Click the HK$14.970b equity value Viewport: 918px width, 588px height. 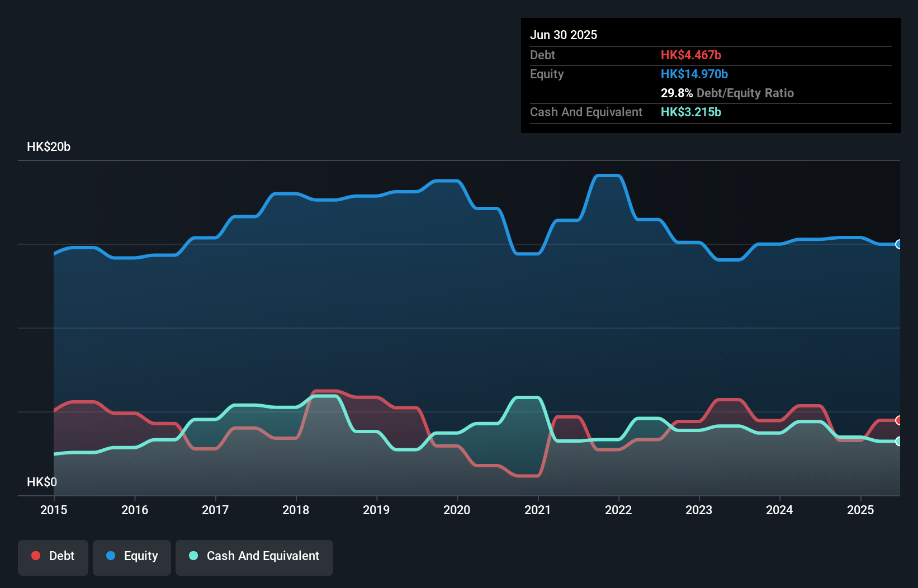[x=694, y=74]
